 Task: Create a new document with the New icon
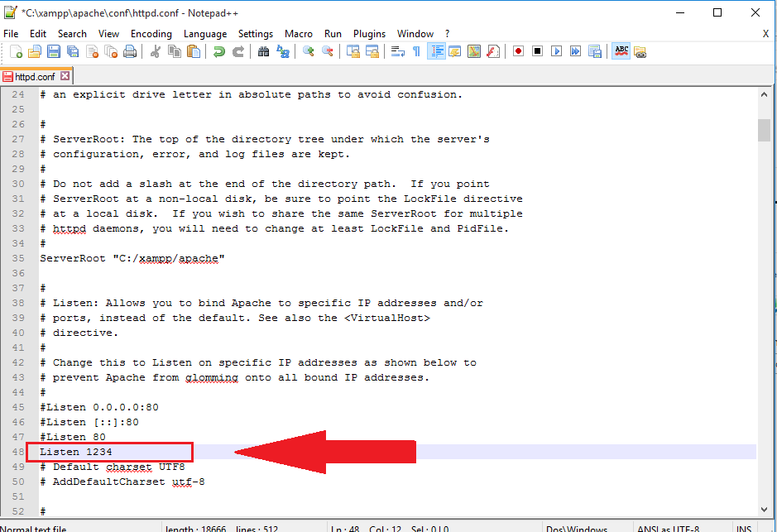(x=16, y=51)
